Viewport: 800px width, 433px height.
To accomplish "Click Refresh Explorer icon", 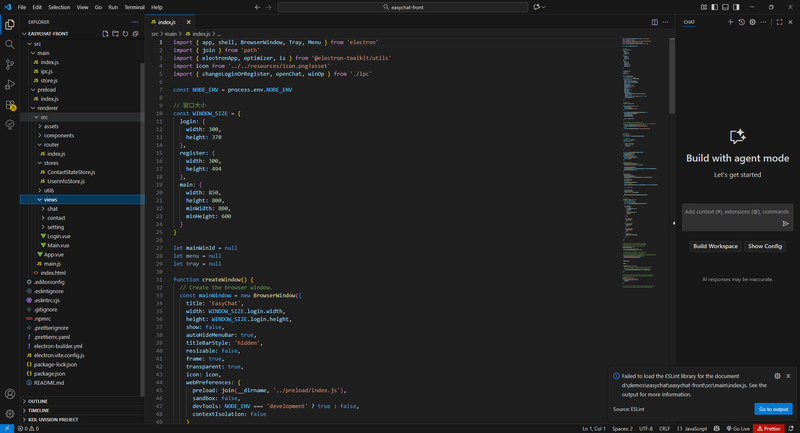I will pos(126,34).
